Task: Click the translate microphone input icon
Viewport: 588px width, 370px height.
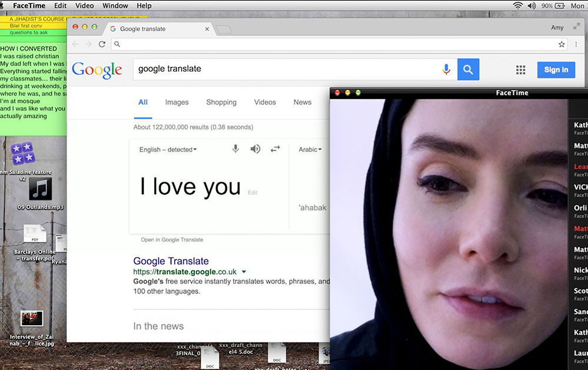Action: pos(235,149)
